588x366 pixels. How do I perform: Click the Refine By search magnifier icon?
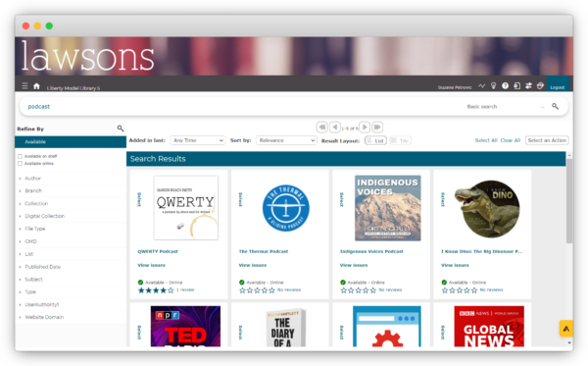click(120, 129)
